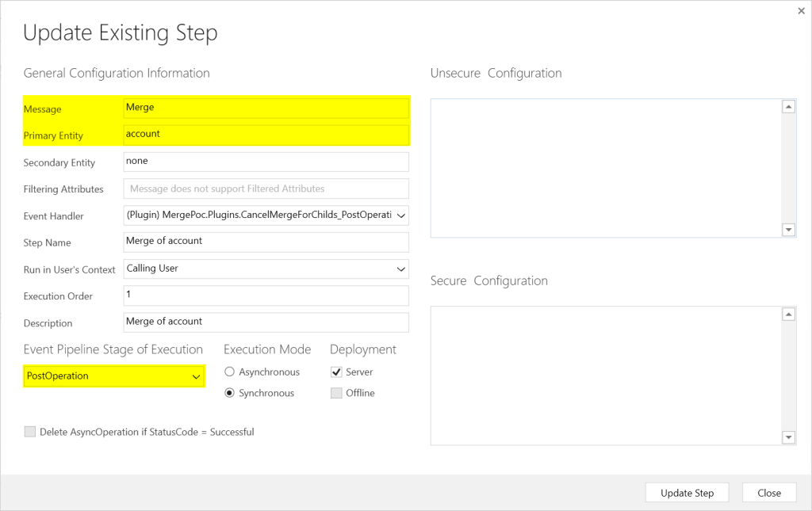Select Synchronous execution mode
This screenshot has width=812, height=511.
click(230, 393)
